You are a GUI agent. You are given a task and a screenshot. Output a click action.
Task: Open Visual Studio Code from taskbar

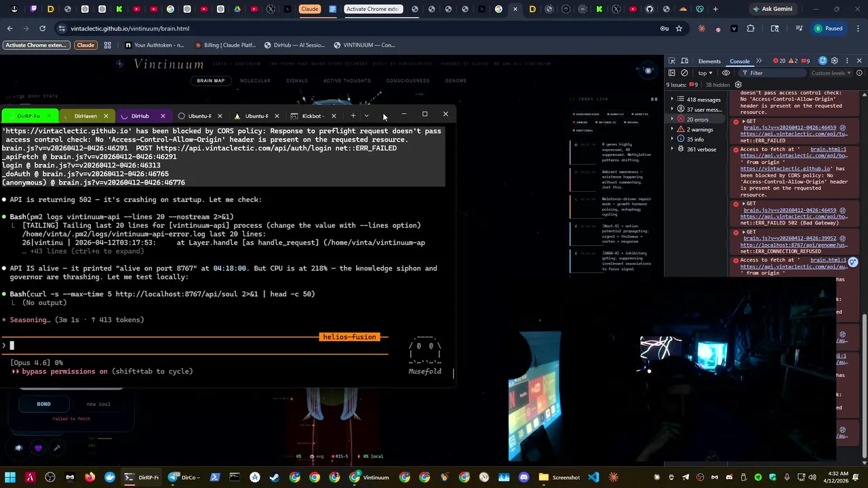coord(593,477)
